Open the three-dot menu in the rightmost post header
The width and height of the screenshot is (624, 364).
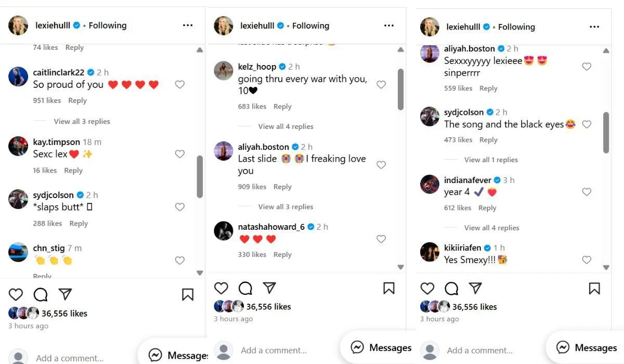[x=594, y=27]
